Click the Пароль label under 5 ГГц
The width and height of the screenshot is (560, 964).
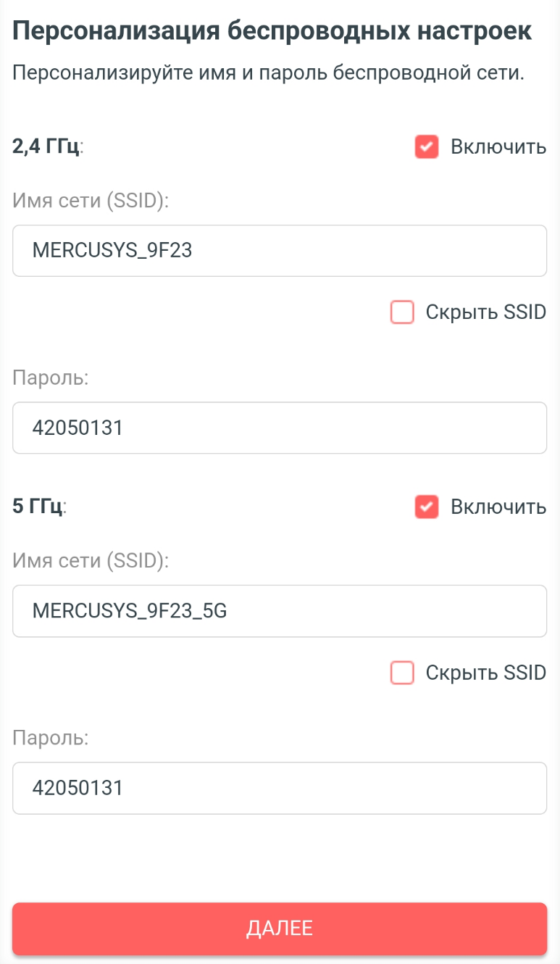[50, 738]
